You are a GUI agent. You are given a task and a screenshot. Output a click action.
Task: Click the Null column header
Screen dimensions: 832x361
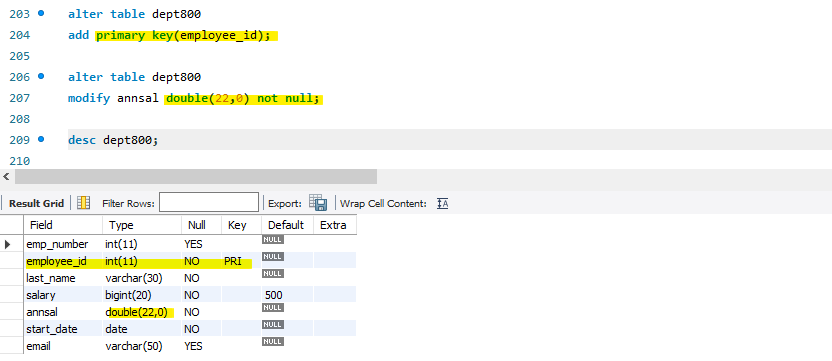click(201, 225)
